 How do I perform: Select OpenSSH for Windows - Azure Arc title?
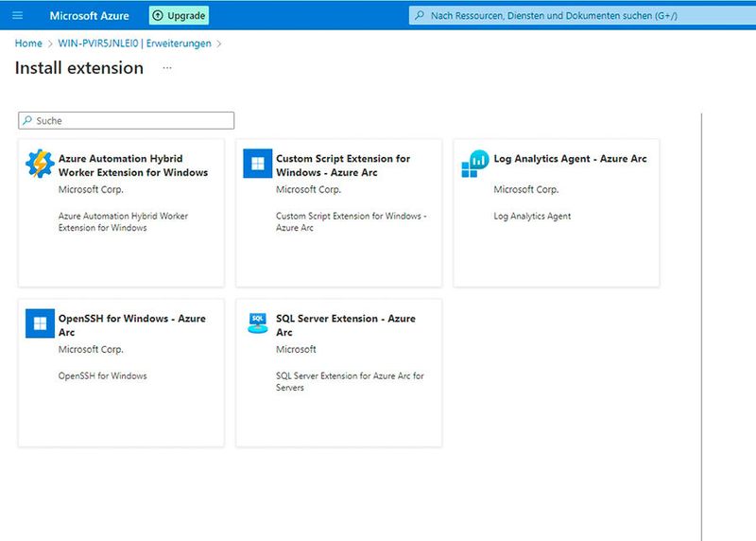(x=132, y=325)
